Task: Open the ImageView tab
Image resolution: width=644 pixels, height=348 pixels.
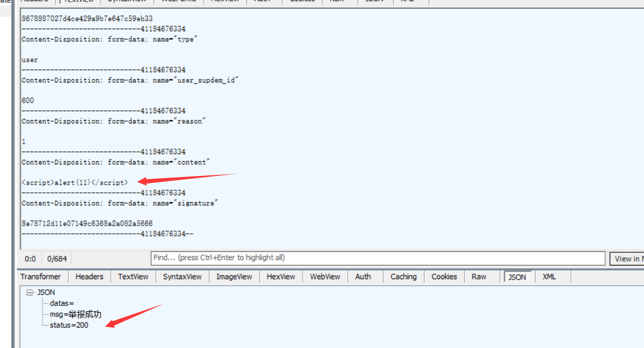Action: point(234,276)
